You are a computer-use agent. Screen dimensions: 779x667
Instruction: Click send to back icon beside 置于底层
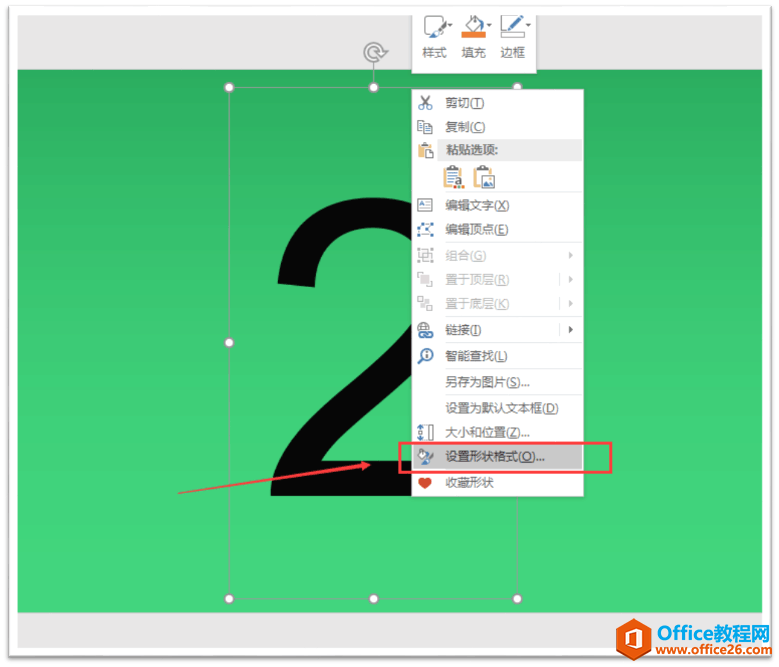tap(425, 303)
